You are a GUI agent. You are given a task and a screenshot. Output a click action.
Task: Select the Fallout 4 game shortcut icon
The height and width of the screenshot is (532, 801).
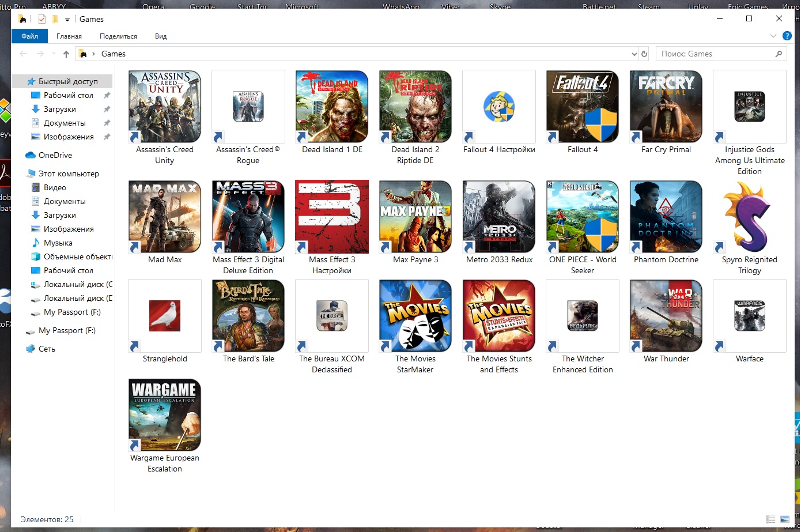583,107
